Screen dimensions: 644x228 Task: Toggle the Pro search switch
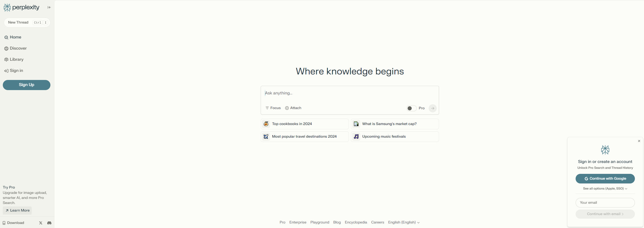(x=411, y=108)
